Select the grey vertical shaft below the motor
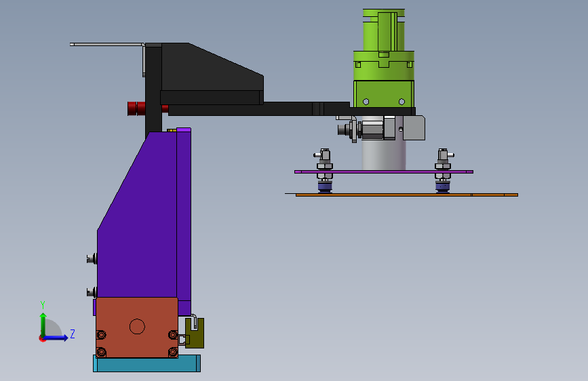 384,155
